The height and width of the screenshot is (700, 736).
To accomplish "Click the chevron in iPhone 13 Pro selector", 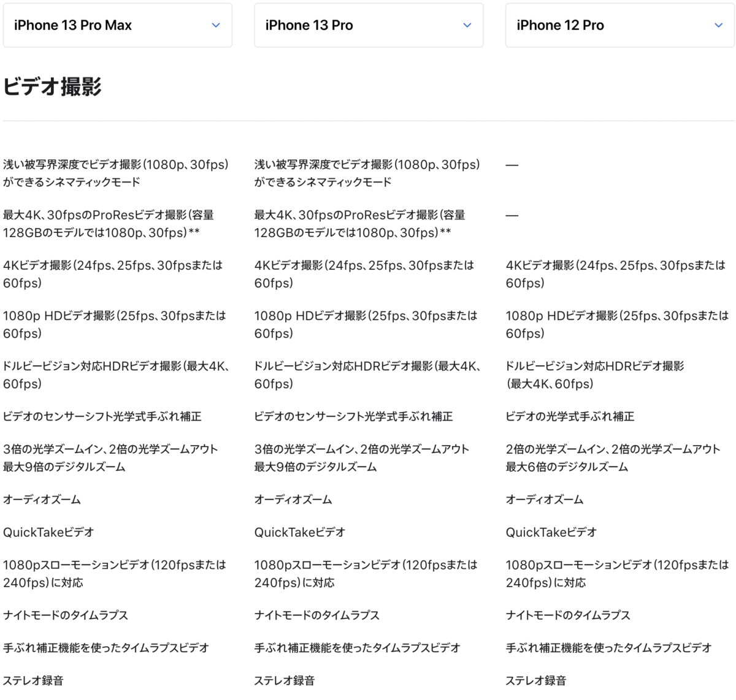I will [467, 25].
